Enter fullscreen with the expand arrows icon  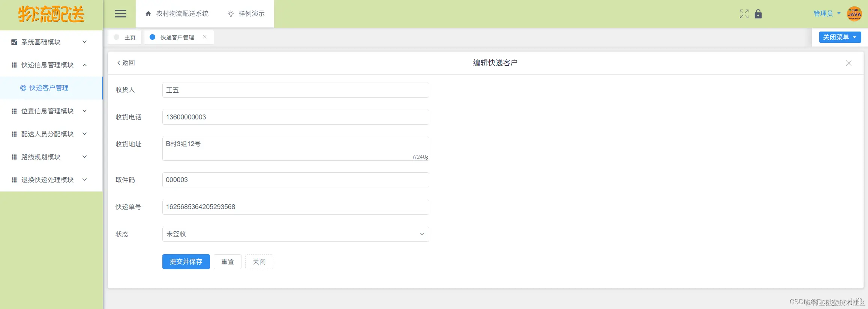coord(744,14)
